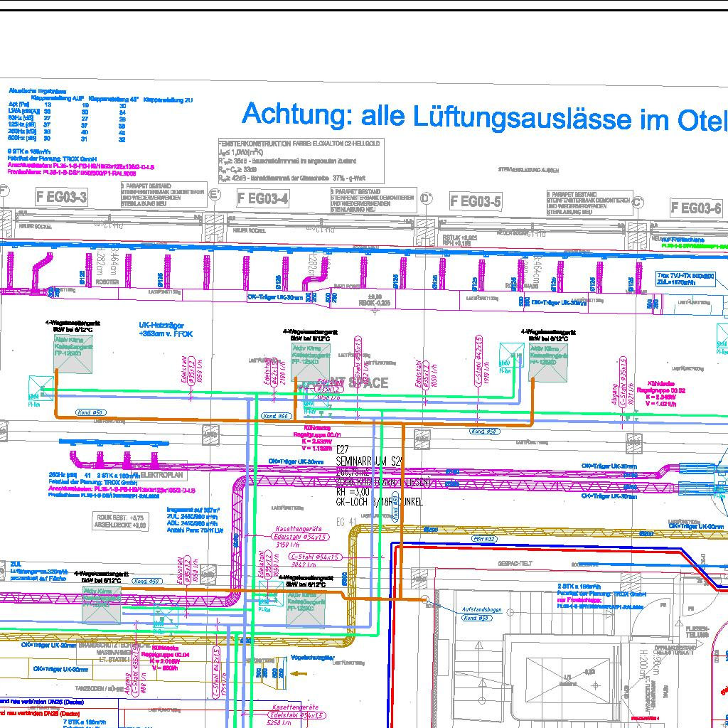This screenshot has width=728, height=728.
Task: Click the 'FLIESEN-TEILUNG' note
Action: tap(697, 631)
